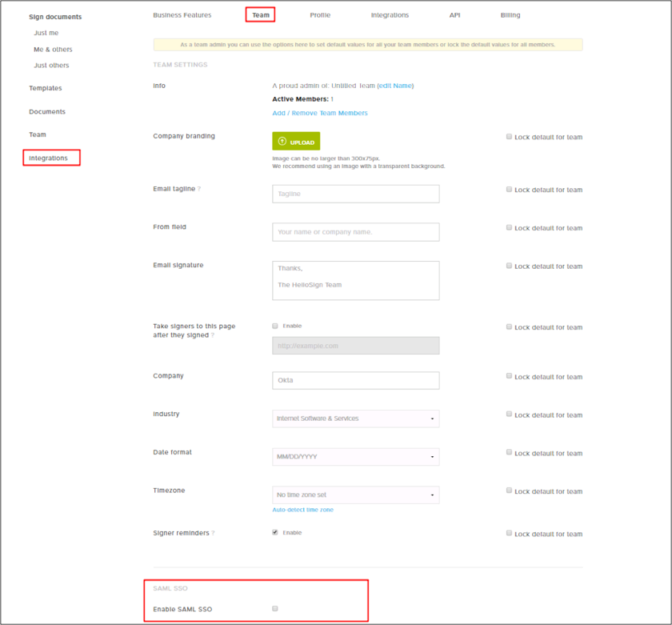672x625 pixels.
Task: Click the help icon next to Signer reminders
Action: click(213, 533)
